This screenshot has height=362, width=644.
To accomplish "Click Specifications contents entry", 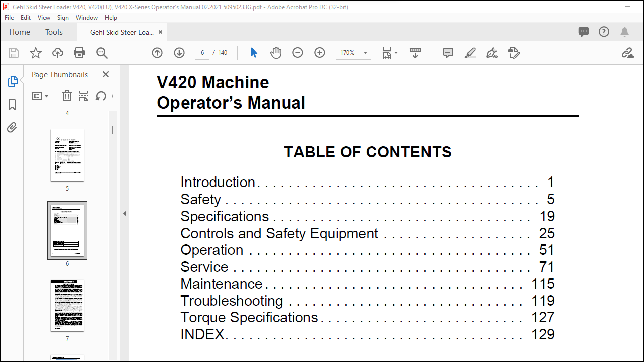I will 367,217.
